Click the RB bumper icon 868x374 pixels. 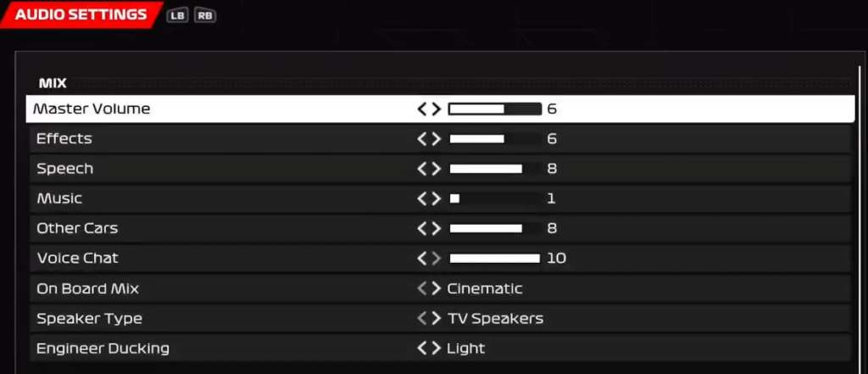tap(205, 15)
